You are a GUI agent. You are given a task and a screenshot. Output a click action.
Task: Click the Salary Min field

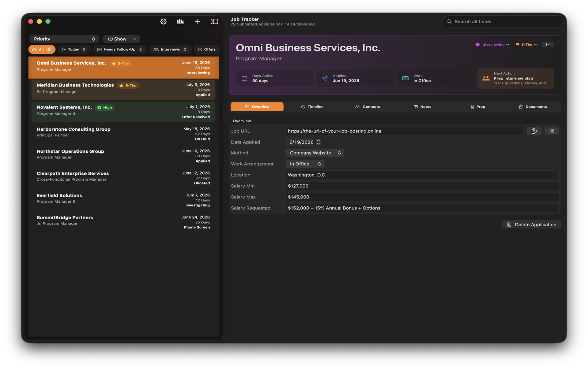pyautogui.click(x=422, y=186)
